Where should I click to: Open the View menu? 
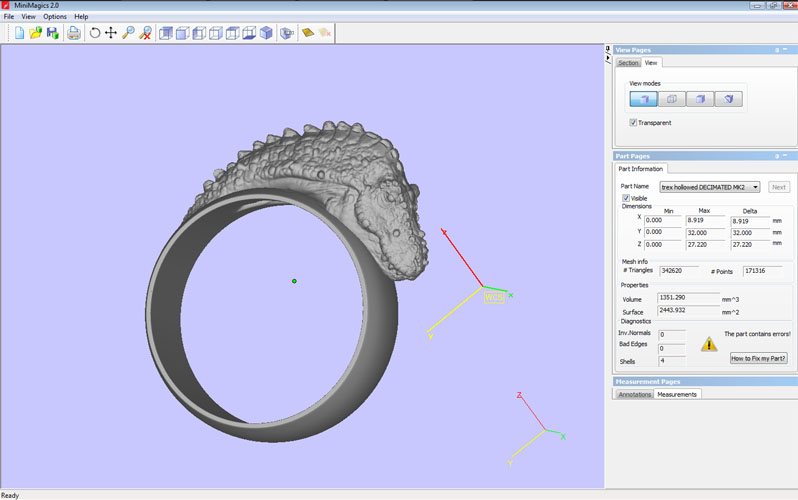click(x=28, y=16)
